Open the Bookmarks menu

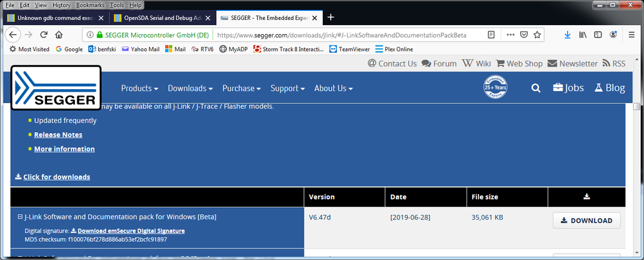[90, 5]
